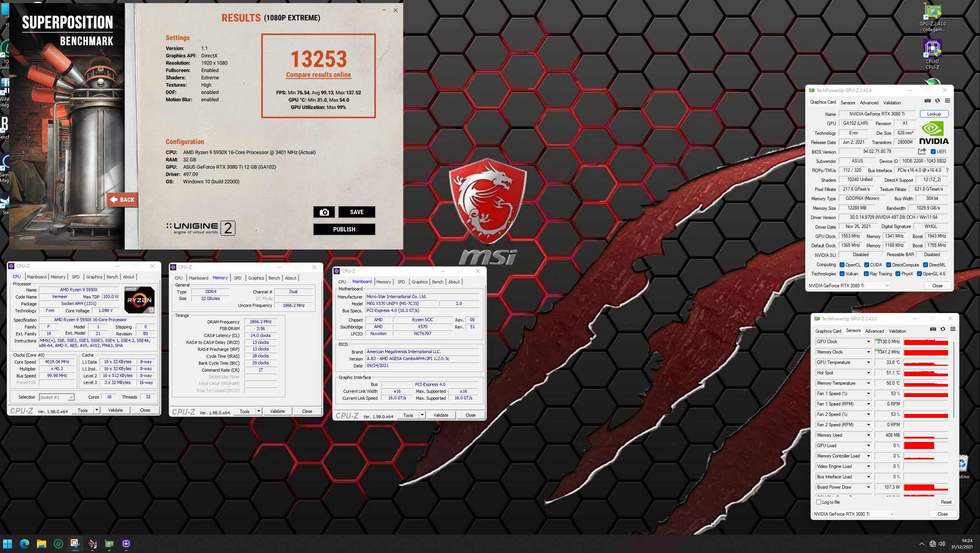Screen dimensions: 980x553
Task: Switch to CPU-Z via its taskbar icon
Action: pos(126,544)
